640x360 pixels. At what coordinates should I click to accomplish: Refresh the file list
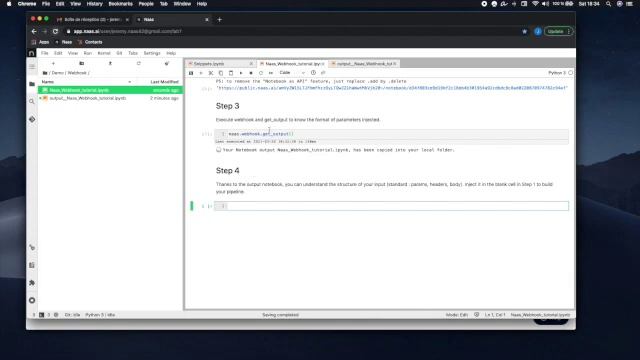(139, 63)
